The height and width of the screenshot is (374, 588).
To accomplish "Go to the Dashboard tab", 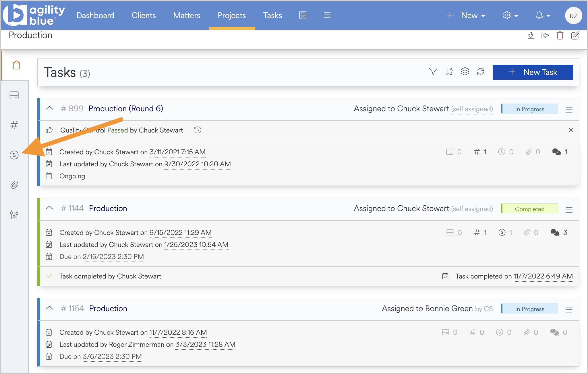I will click(95, 15).
